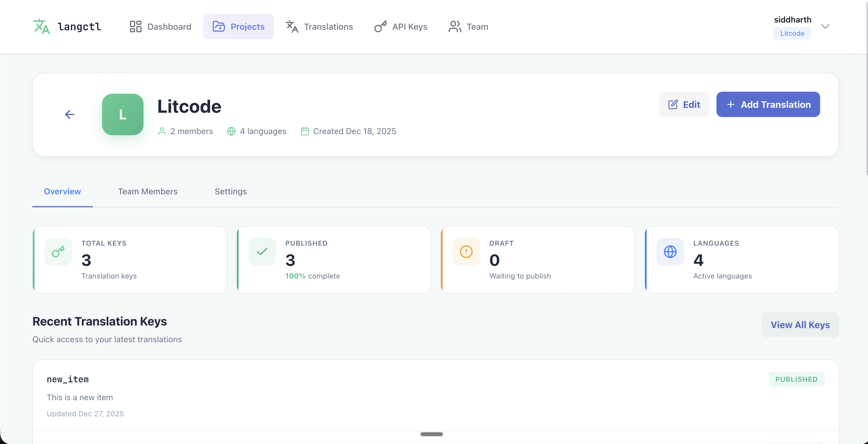Switch to the Team Members tab
The width and height of the screenshot is (868, 444).
[148, 191]
